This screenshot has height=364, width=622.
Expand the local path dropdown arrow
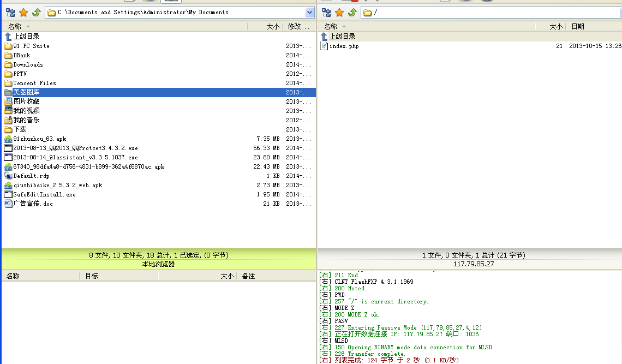click(309, 13)
